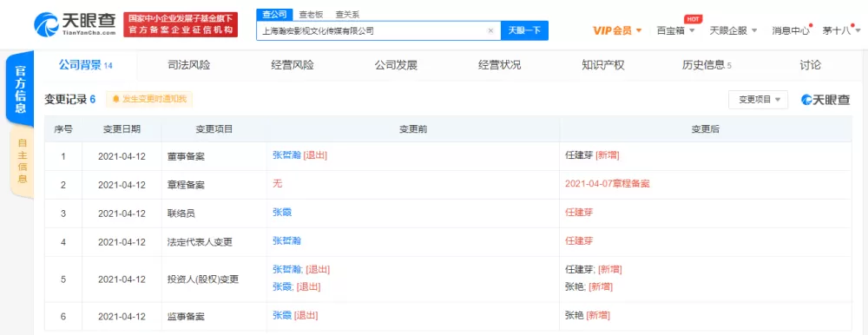Switch to 自主信息 side tab

coord(23,161)
